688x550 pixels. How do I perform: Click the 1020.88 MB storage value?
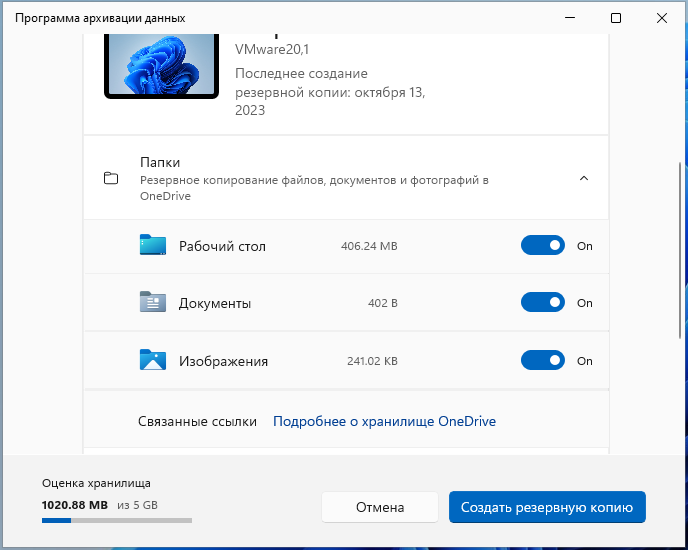pyautogui.click(x=75, y=505)
